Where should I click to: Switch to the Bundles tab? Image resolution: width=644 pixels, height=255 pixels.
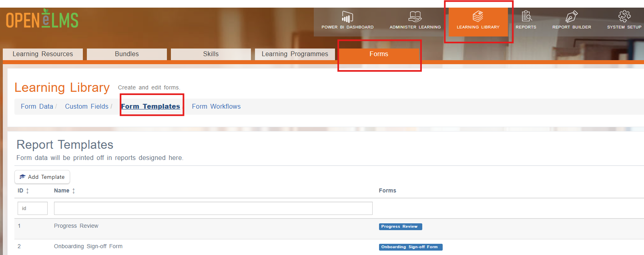(127, 54)
